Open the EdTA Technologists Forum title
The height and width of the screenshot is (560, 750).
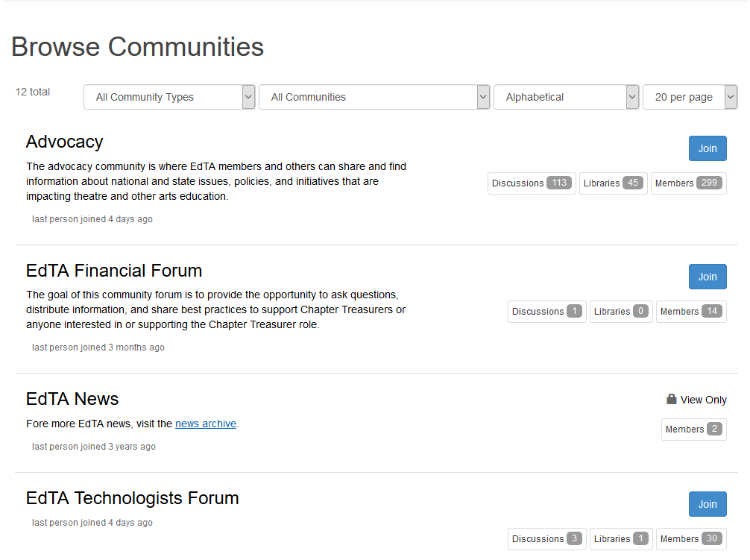(132, 498)
